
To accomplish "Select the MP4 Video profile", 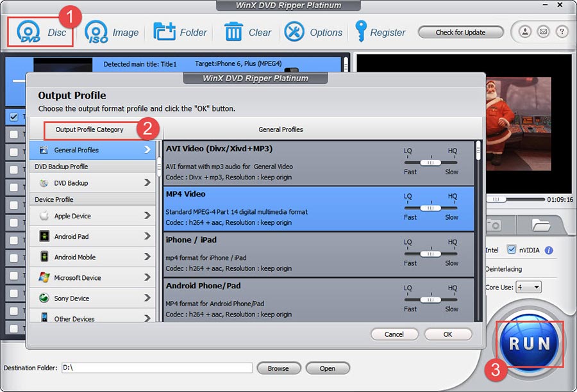I will pos(319,209).
